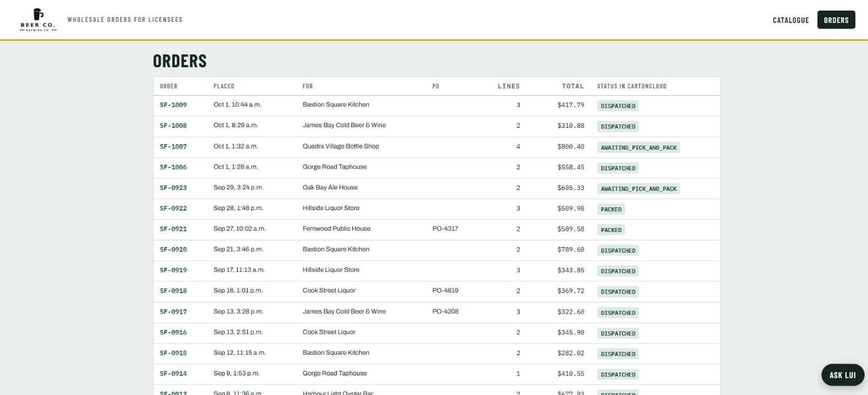Click the $410.55 total
Image resolution: width=868 pixels, height=395 pixels.
tap(571, 374)
